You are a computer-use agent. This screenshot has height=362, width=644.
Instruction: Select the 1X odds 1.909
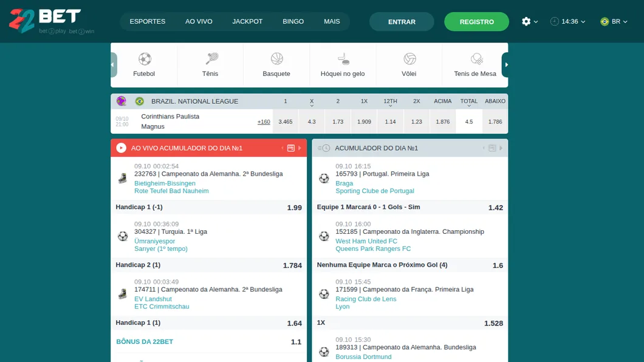pos(364,121)
